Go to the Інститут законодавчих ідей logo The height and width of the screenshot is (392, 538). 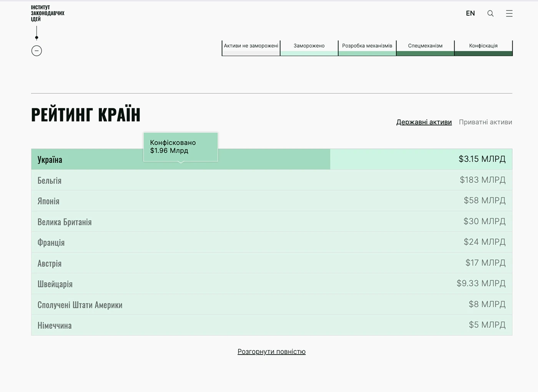coord(47,13)
